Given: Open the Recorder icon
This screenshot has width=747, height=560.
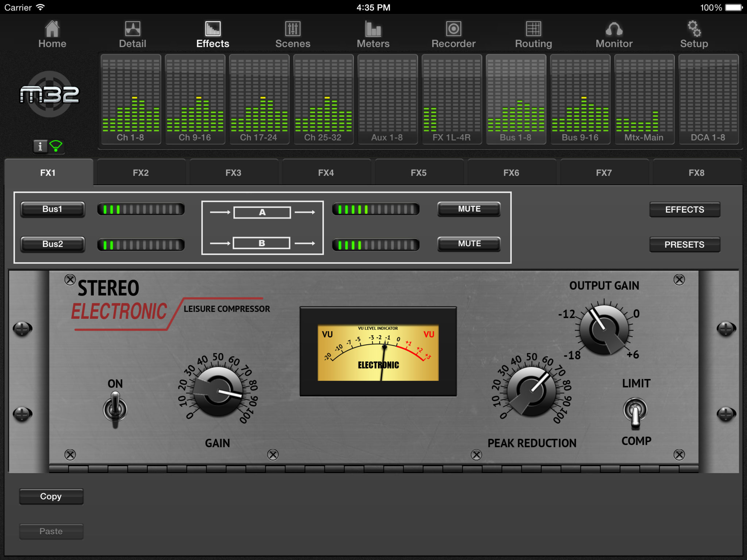Looking at the screenshot, I should pos(453,29).
